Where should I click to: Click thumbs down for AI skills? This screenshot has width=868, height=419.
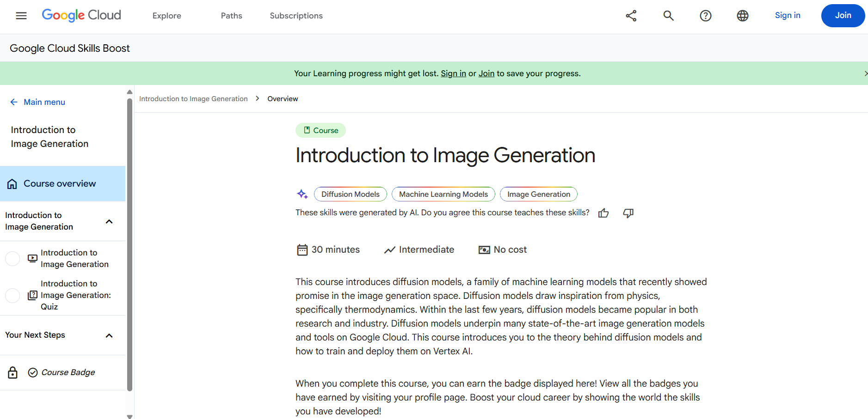(628, 213)
